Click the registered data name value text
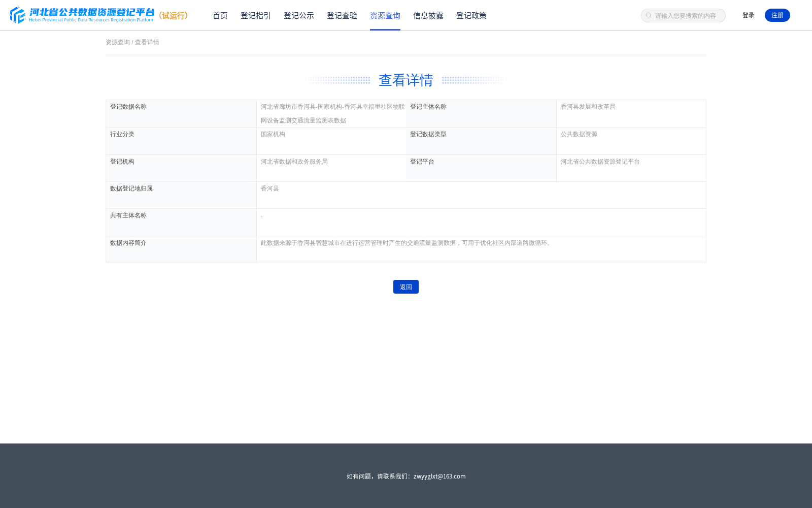Viewport: 812px width, 508px height. pyautogui.click(x=333, y=114)
